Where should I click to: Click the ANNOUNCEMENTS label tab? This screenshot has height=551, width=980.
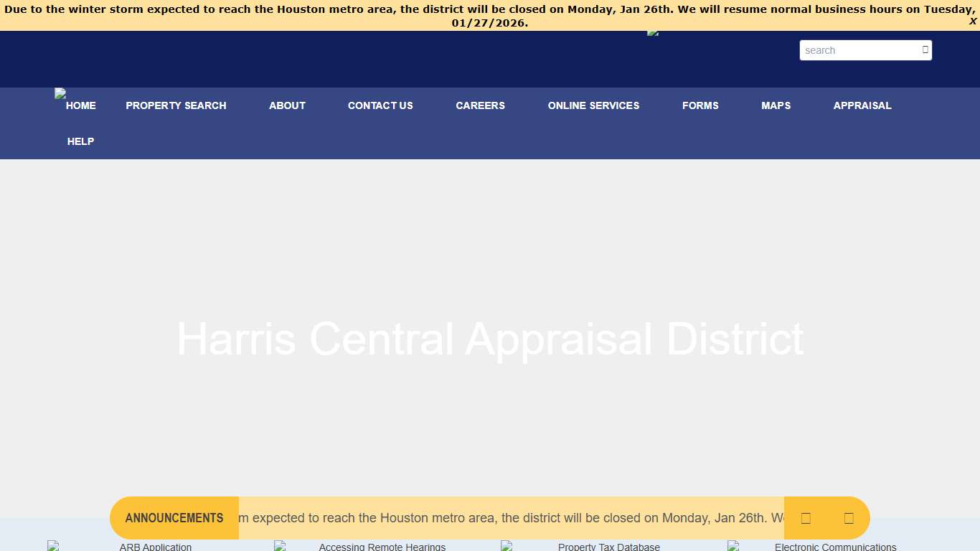tap(174, 517)
